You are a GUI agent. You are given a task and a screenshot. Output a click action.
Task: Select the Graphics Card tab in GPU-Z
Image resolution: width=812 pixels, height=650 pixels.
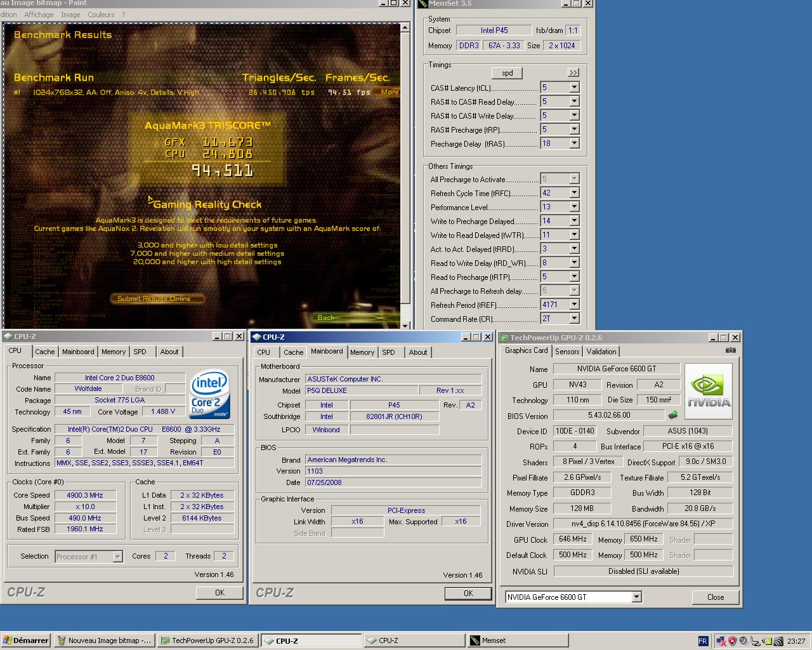(x=526, y=350)
